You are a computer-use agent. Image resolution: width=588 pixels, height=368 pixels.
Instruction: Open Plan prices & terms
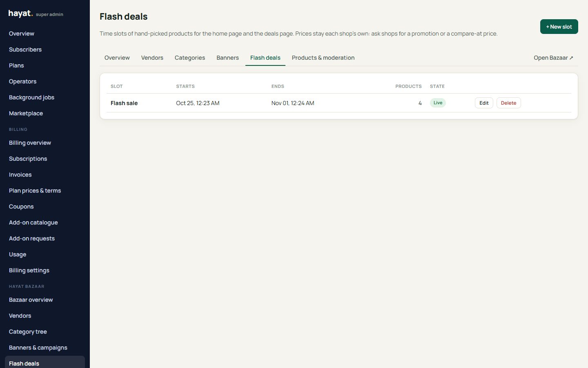[35, 191]
